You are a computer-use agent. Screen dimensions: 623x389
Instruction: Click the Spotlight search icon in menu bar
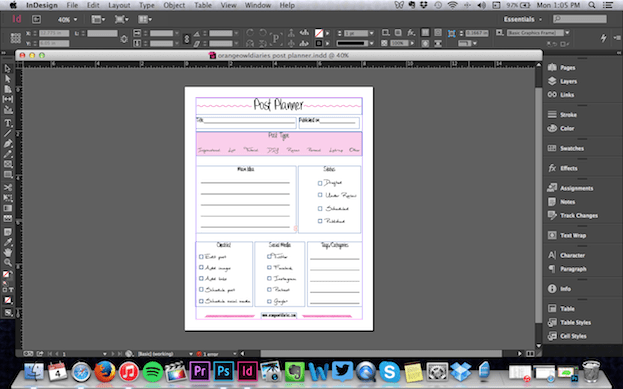pos(592,5)
